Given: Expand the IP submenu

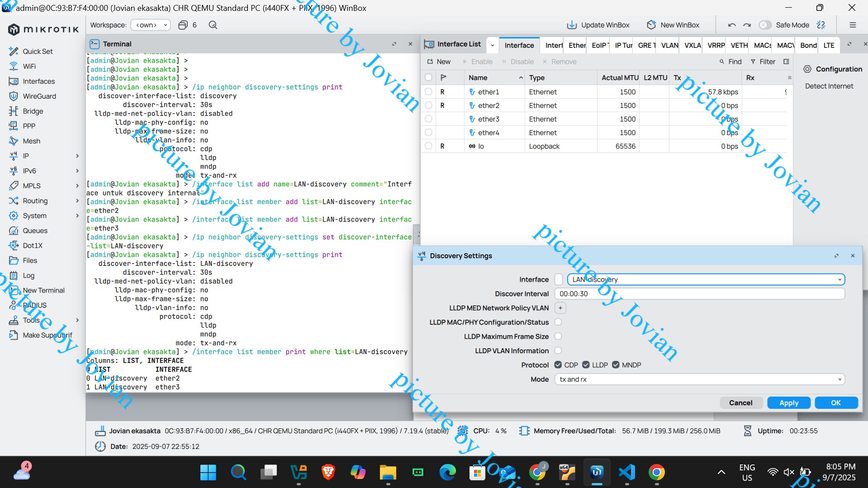Looking at the screenshot, I should click(77, 156).
